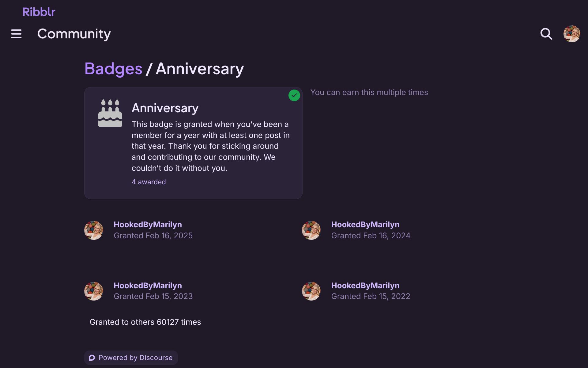Open the user profile avatar menu
The image size is (588, 368).
pyautogui.click(x=571, y=34)
